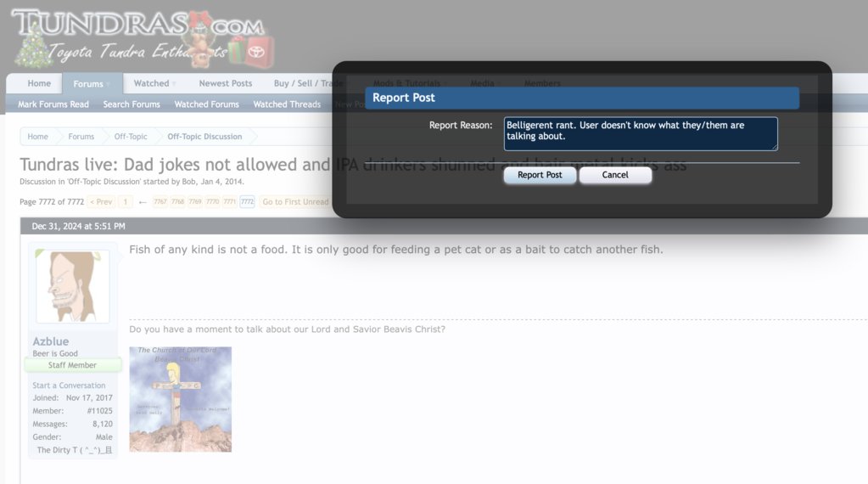Click the Staff Member banner
The height and width of the screenshot is (484, 868).
coord(72,365)
